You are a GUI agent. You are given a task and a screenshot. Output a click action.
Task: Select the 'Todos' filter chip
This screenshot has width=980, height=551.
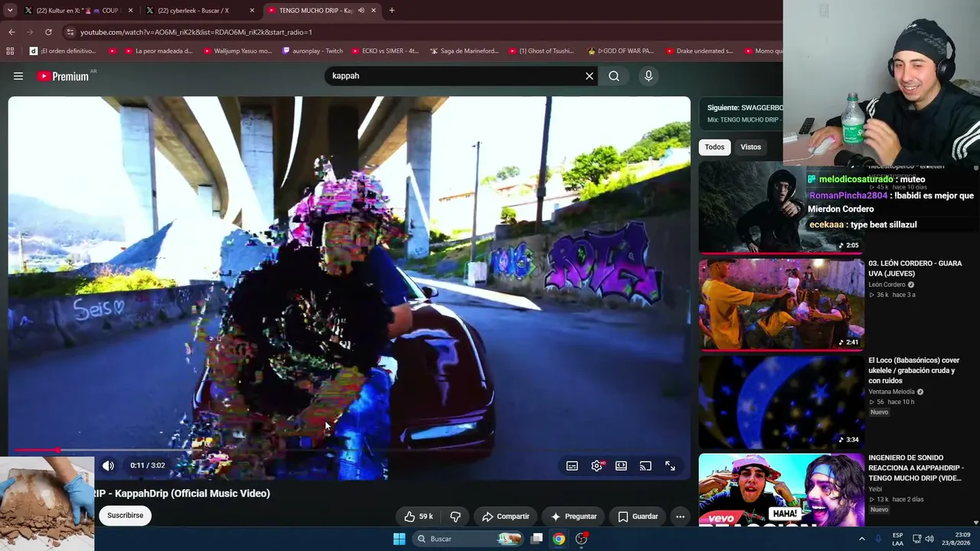pos(714,147)
